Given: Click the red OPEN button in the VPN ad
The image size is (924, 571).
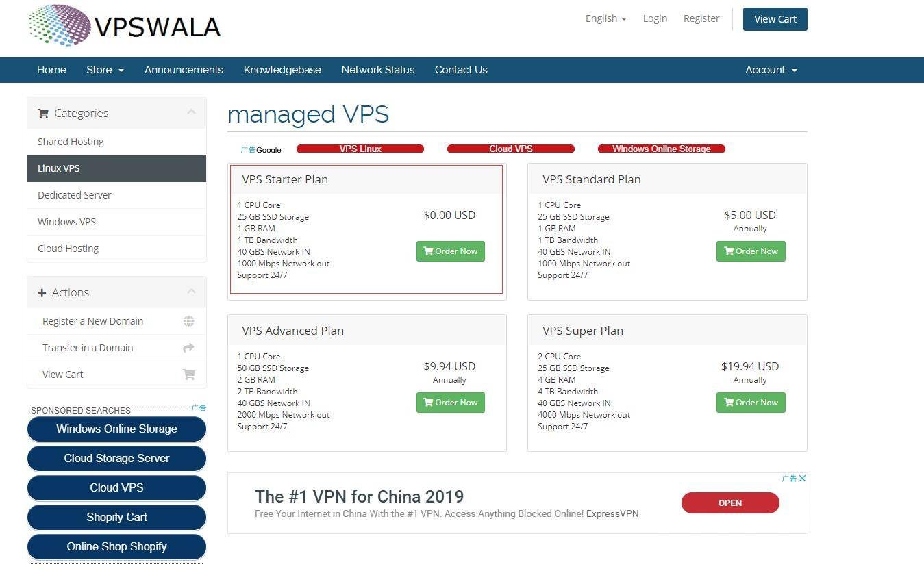Looking at the screenshot, I should [x=730, y=503].
